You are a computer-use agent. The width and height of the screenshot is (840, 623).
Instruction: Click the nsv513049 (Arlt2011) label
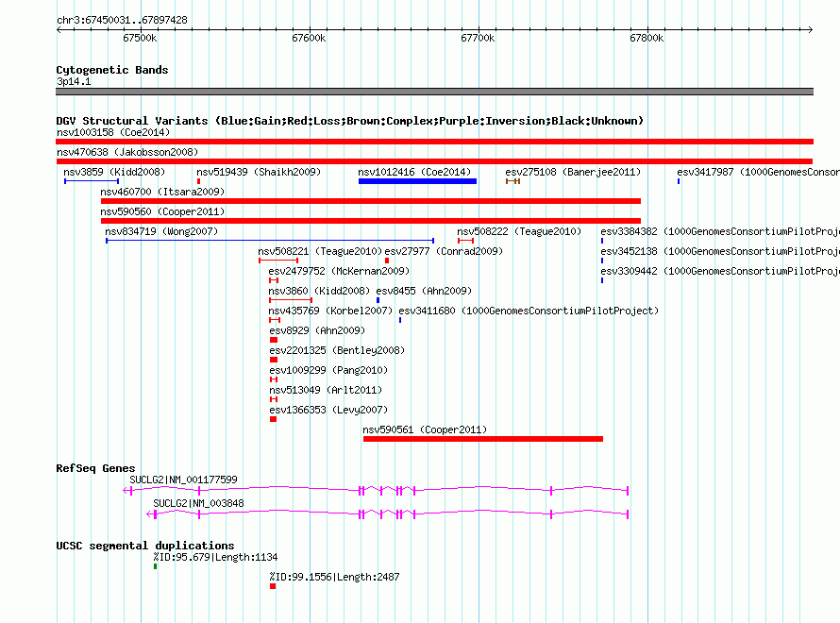[326, 390]
